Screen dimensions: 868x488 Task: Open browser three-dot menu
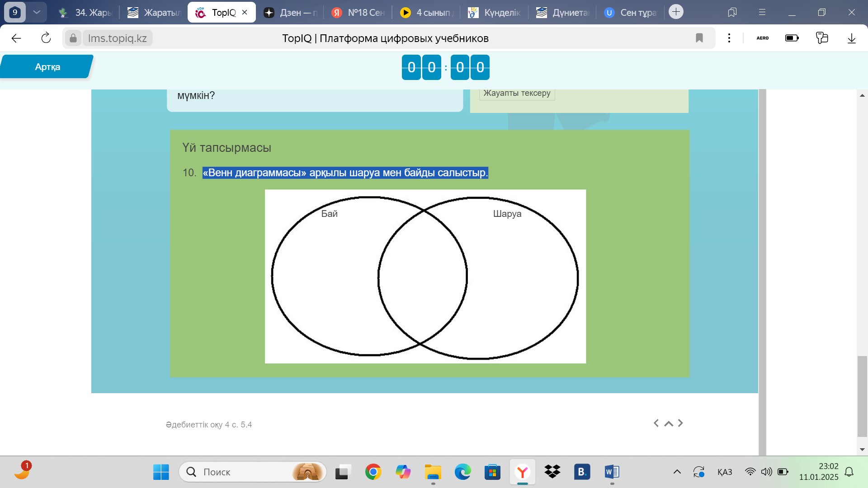tap(729, 38)
